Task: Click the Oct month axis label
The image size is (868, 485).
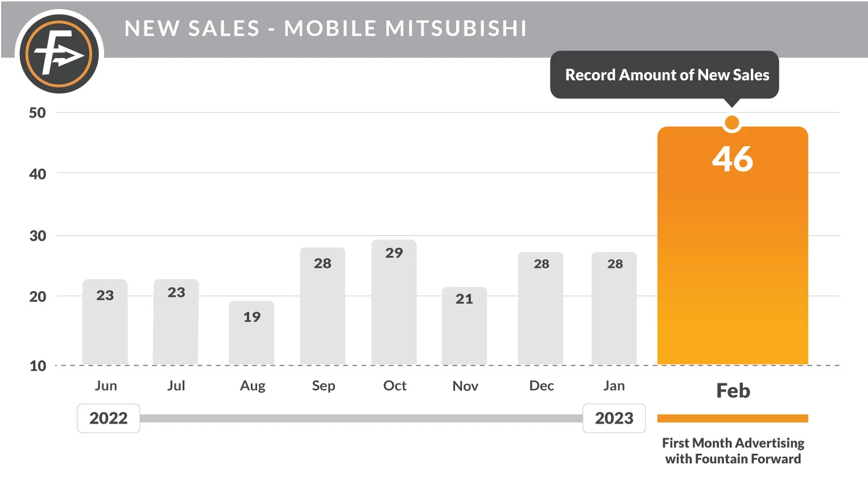Action: 395,386
